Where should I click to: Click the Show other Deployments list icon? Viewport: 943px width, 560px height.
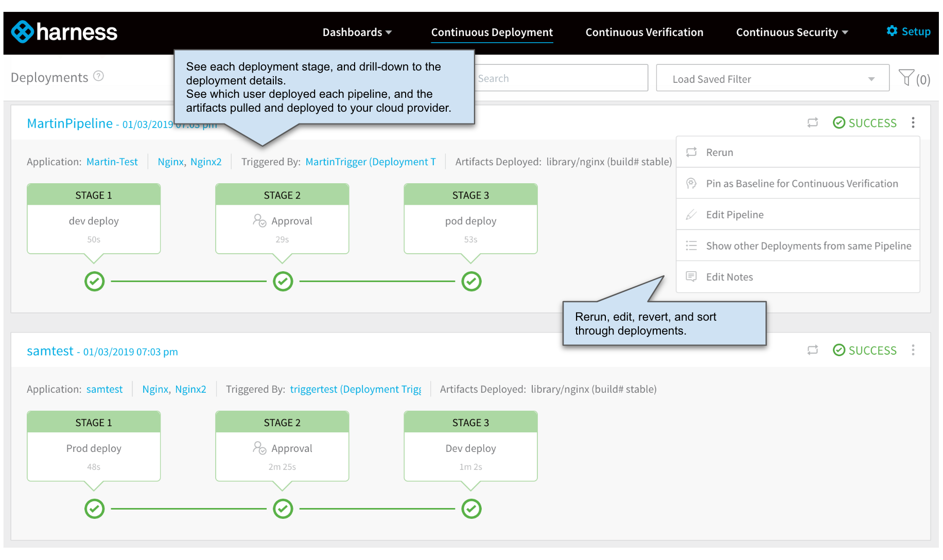(x=691, y=246)
